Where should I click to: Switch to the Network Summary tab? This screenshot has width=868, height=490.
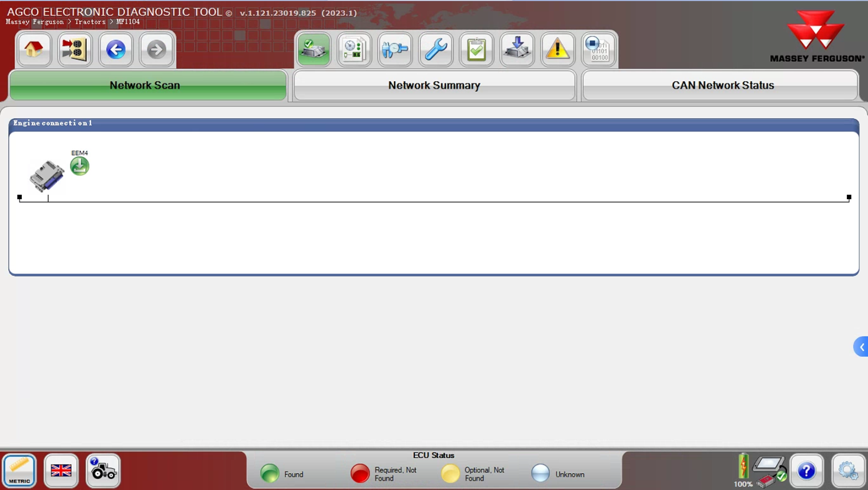tap(434, 85)
